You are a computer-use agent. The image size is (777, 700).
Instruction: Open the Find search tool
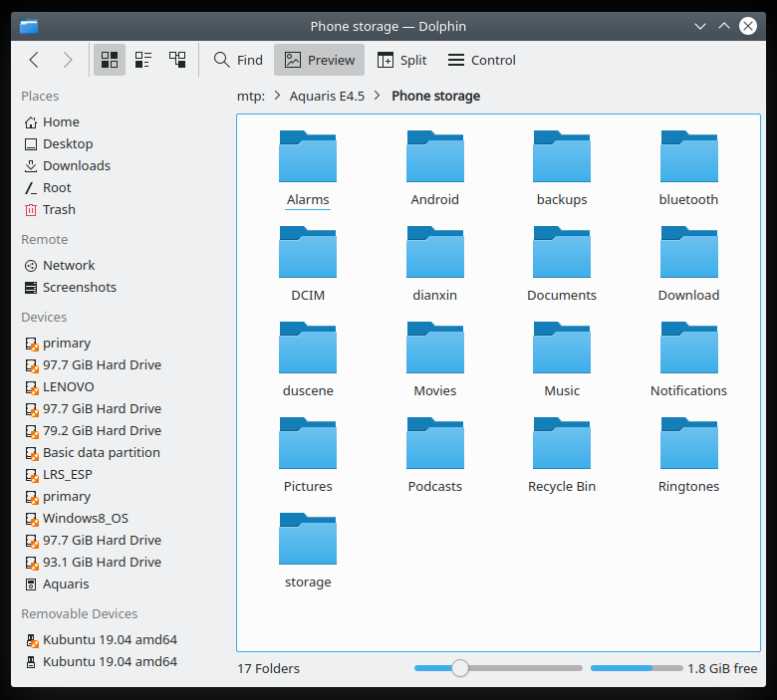[238, 60]
